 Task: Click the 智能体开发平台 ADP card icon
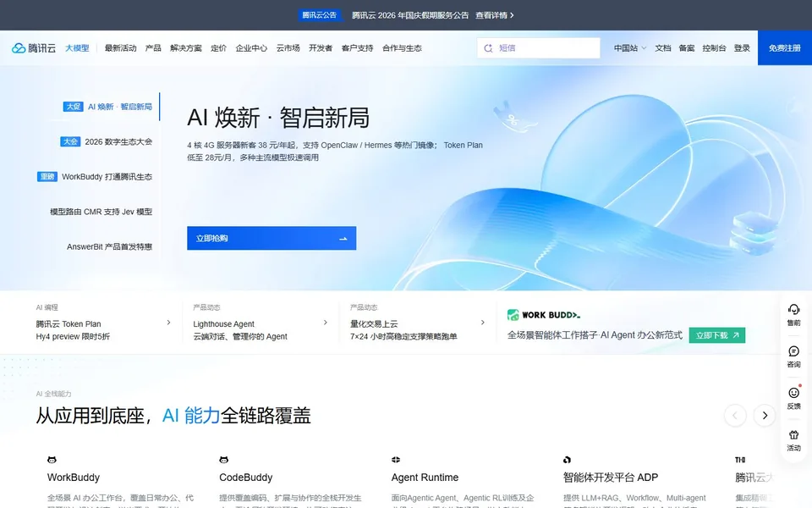click(567, 460)
